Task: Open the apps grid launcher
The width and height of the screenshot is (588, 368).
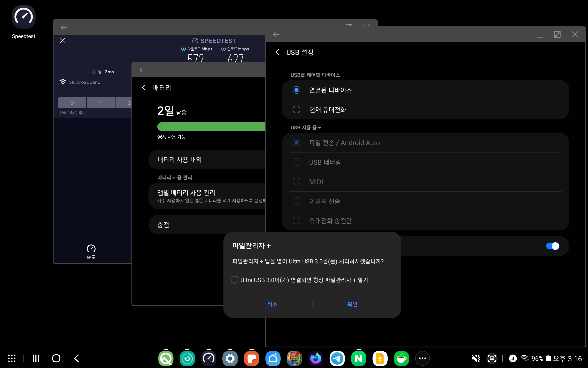Action: tap(12, 358)
